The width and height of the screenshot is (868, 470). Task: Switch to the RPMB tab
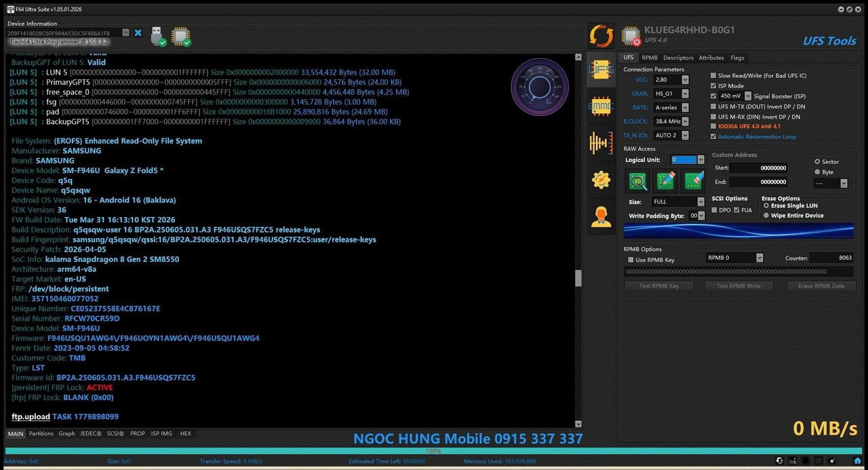[x=650, y=58]
